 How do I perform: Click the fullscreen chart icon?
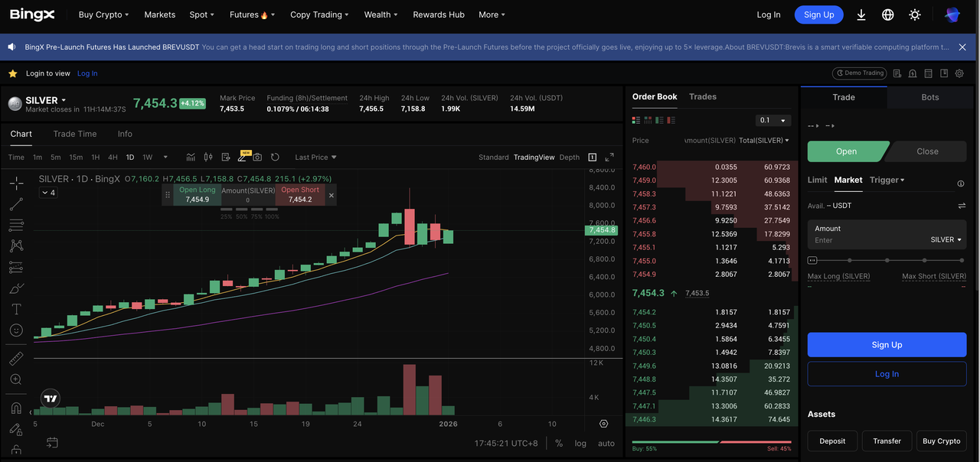[x=609, y=157]
